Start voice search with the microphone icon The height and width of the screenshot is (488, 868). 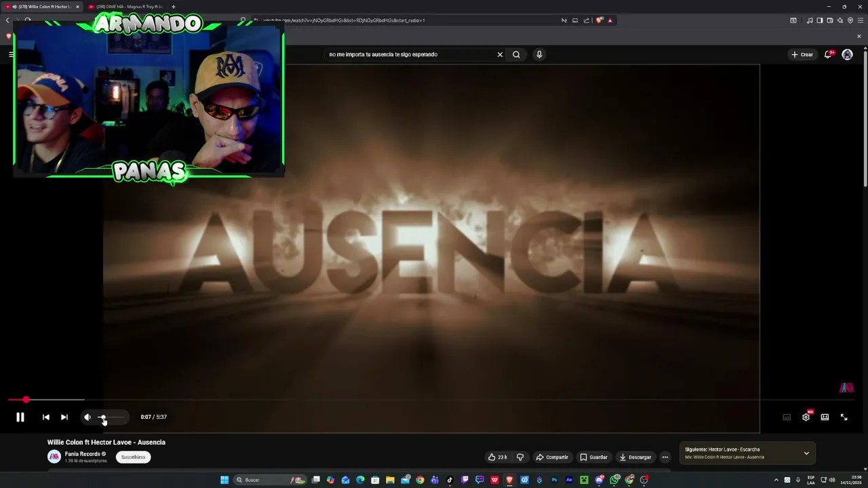(539, 54)
